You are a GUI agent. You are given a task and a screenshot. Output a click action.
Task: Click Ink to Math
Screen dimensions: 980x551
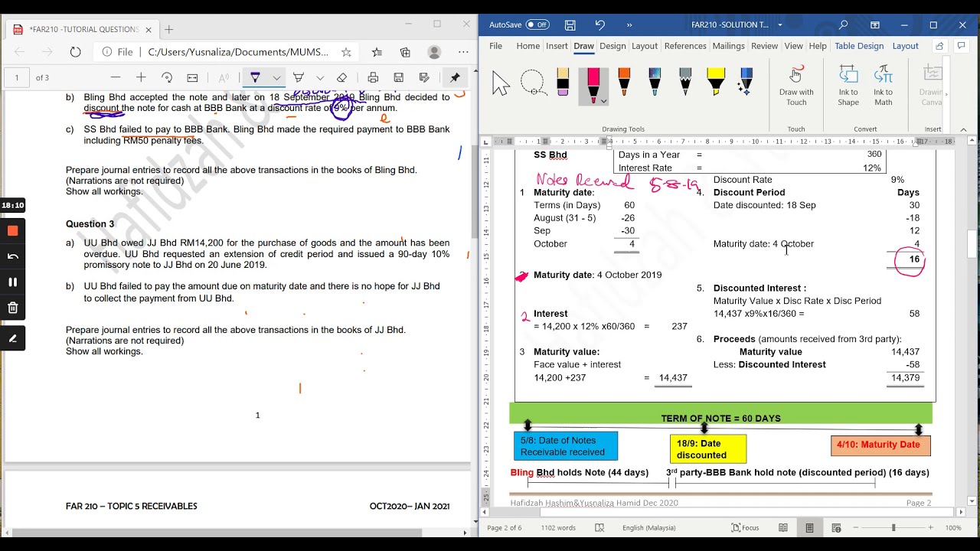884,86
